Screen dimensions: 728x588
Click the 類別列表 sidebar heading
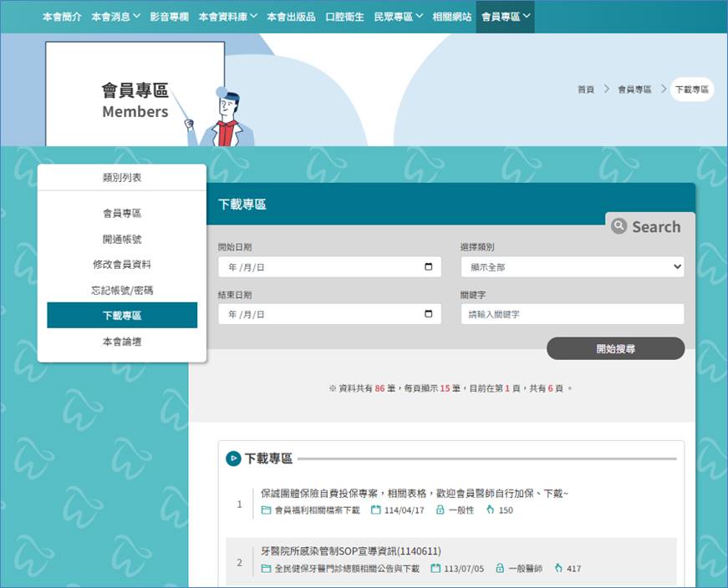click(x=122, y=177)
